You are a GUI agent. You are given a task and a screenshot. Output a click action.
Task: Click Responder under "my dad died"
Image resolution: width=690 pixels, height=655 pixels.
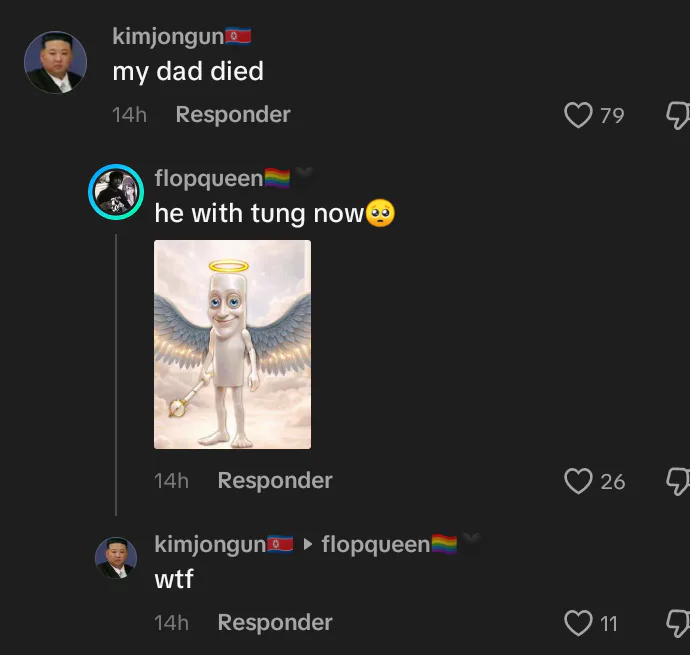(x=233, y=115)
